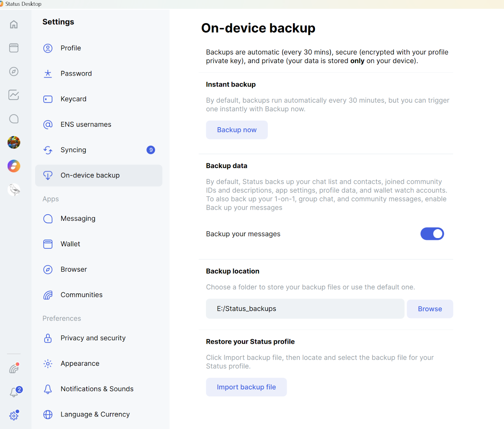Open the Wallet icon in navigation rail
Viewport: 504px width, 429px height.
tap(14, 48)
